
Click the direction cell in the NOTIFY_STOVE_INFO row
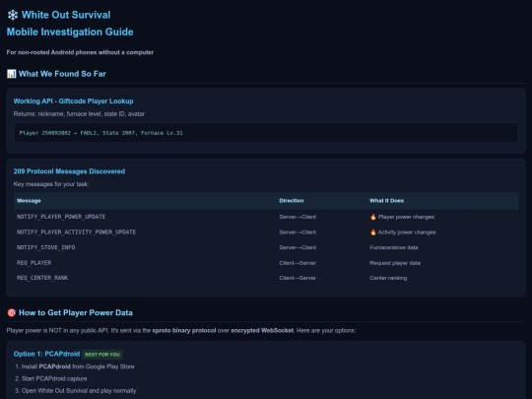click(x=298, y=247)
